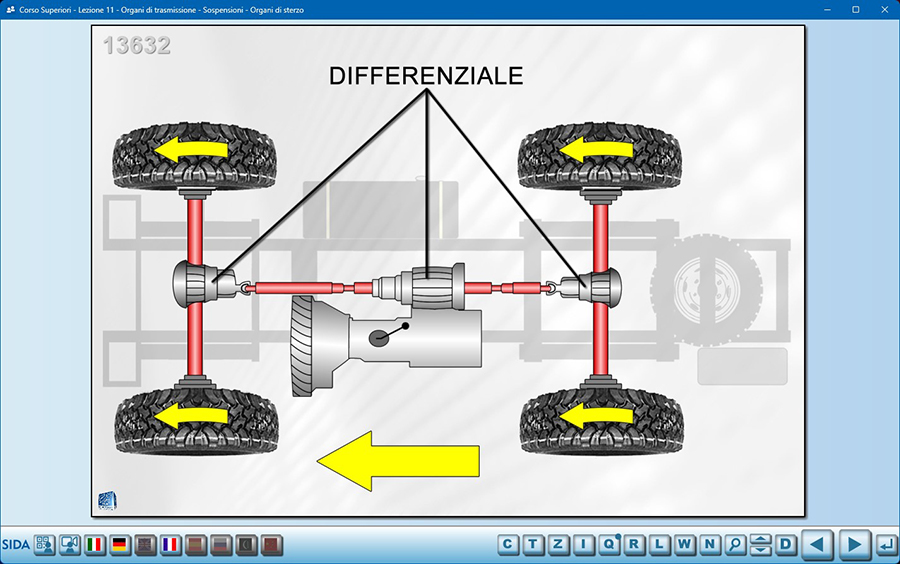The height and width of the screenshot is (564, 900).
Task: Open the Q toolbar button
Action: pos(608,545)
